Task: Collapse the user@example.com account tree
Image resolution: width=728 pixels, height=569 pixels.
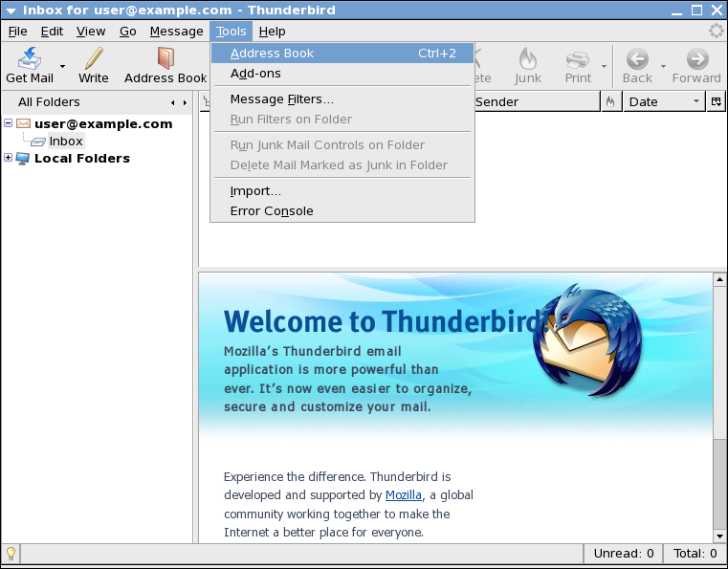Action: pyautogui.click(x=8, y=123)
